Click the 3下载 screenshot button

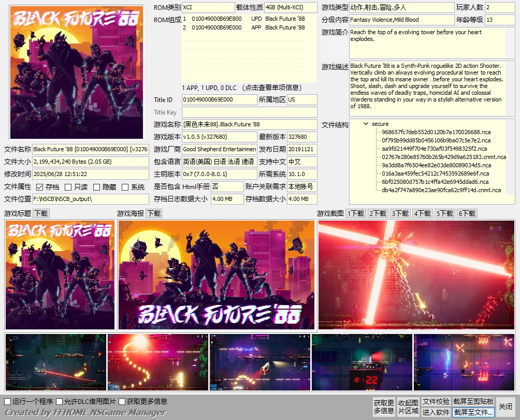pyautogui.click(x=400, y=213)
